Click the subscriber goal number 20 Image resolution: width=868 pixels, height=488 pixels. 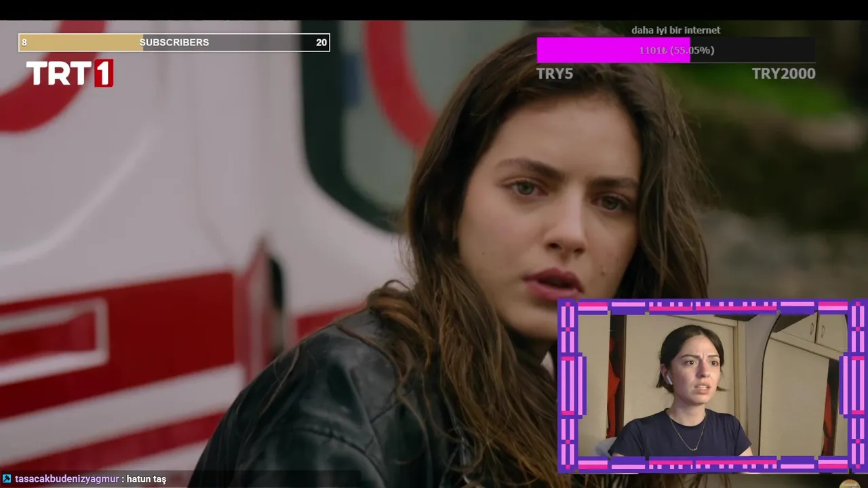point(321,43)
